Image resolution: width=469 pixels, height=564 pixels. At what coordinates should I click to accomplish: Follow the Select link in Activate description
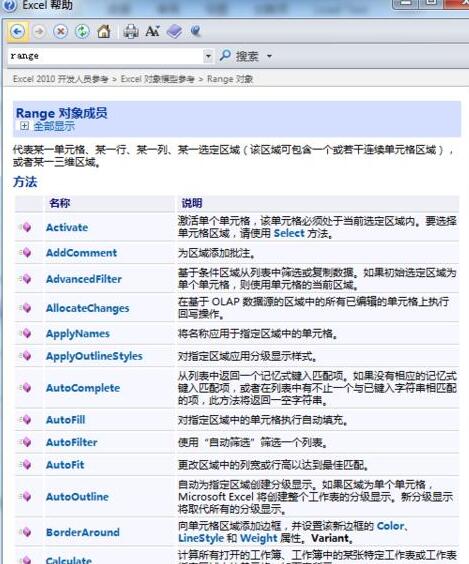coord(289,233)
